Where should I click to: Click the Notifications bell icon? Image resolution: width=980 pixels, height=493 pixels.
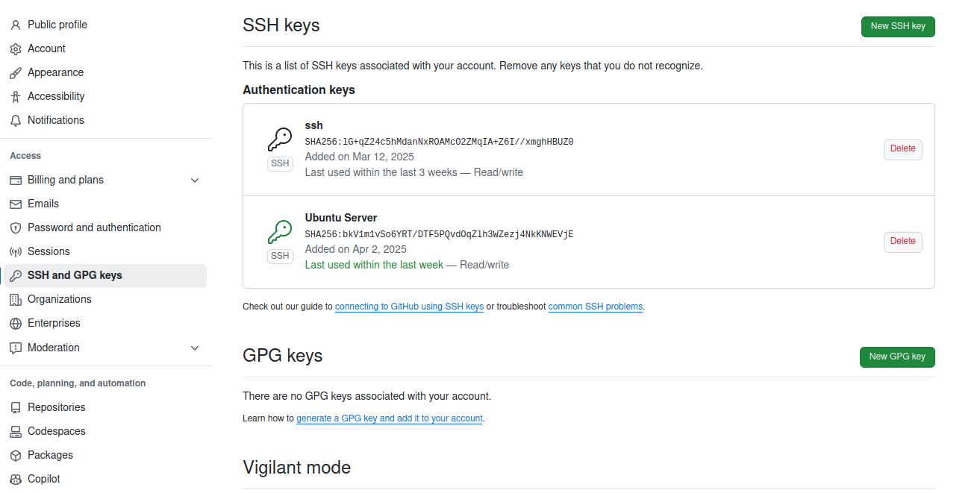click(15, 120)
